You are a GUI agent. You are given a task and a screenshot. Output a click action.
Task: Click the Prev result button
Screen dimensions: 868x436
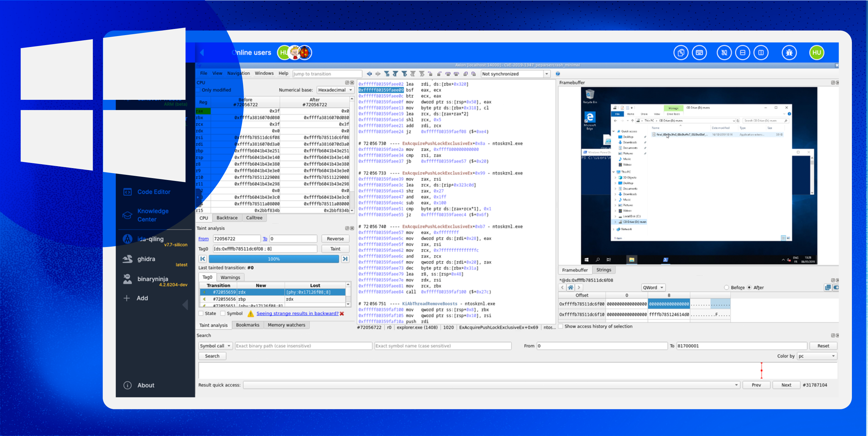[x=756, y=385]
